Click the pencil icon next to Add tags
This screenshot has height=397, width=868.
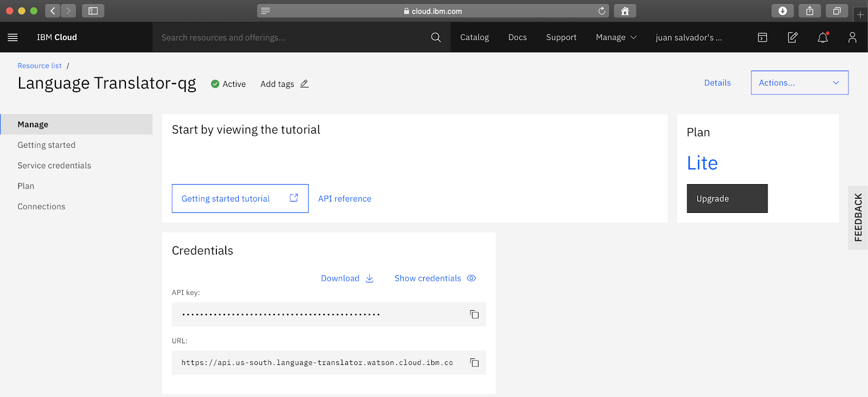pos(304,84)
